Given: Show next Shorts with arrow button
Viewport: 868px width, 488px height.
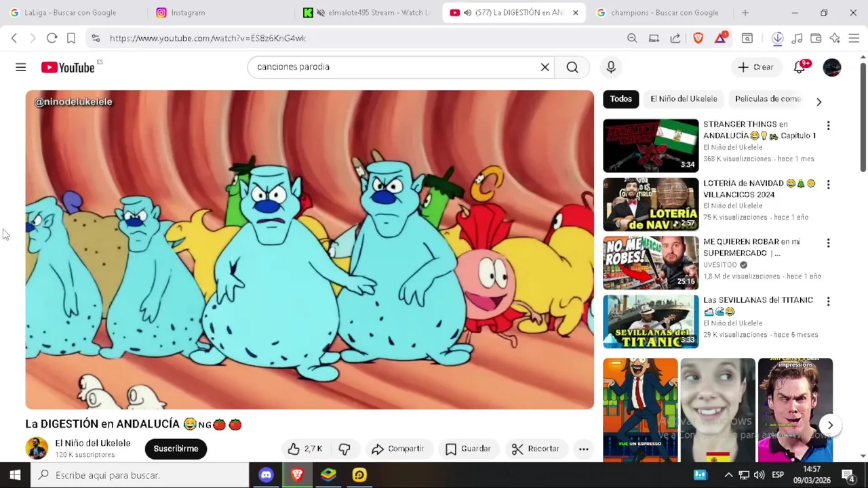Looking at the screenshot, I should pyautogui.click(x=830, y=426).
